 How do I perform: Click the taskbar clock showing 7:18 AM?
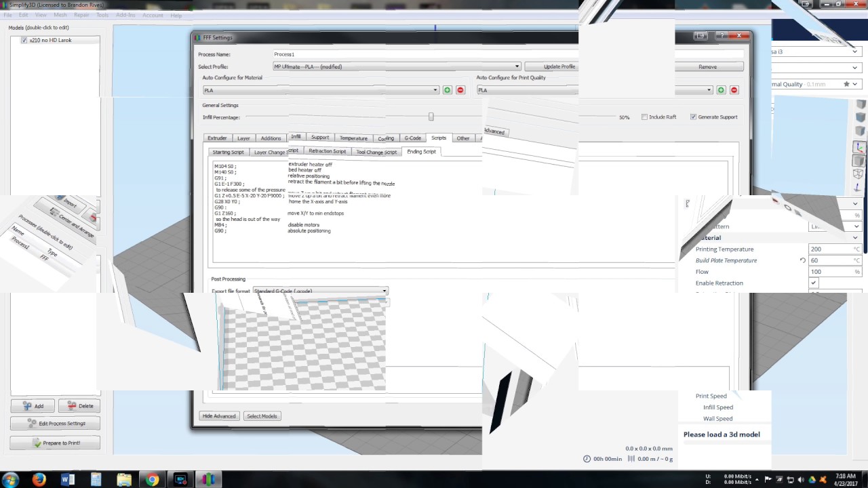click(x=846, y=479)
